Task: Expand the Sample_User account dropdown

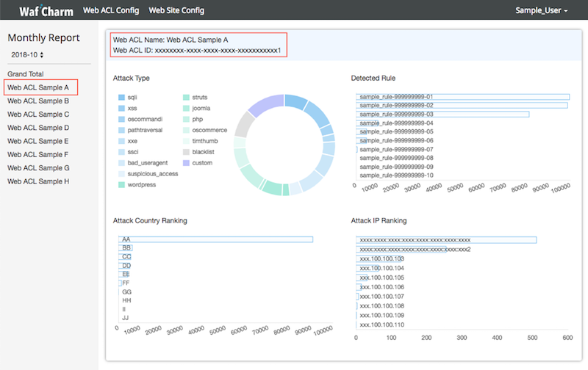Action: pos(542,11)
